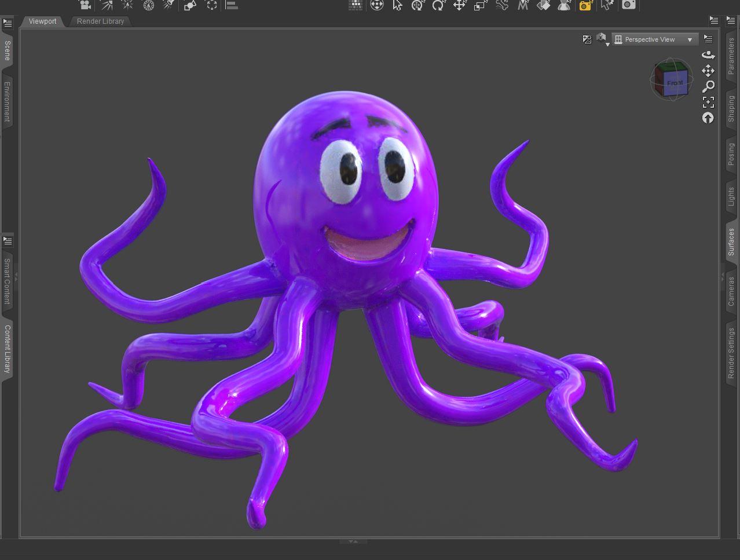Open the Parameters side tab
Screen dimensions: 740x560
731,56
